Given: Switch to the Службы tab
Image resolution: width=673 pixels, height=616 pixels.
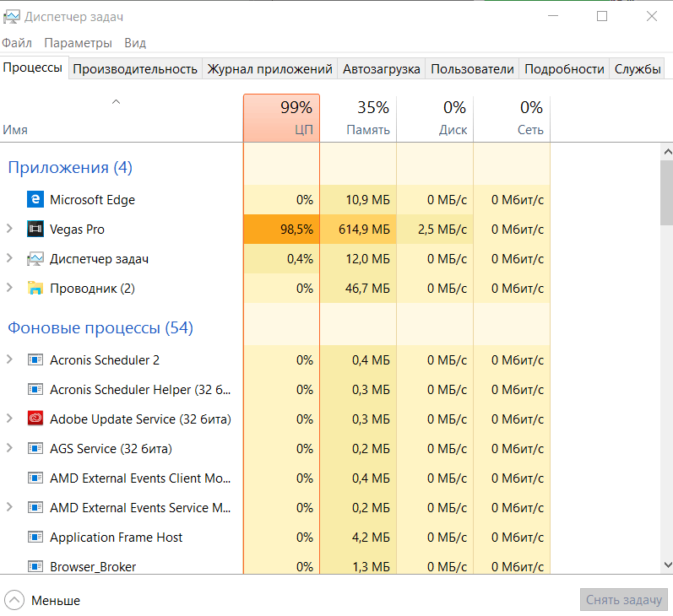Looking at the screenshot, I should (x=638, y=68).
